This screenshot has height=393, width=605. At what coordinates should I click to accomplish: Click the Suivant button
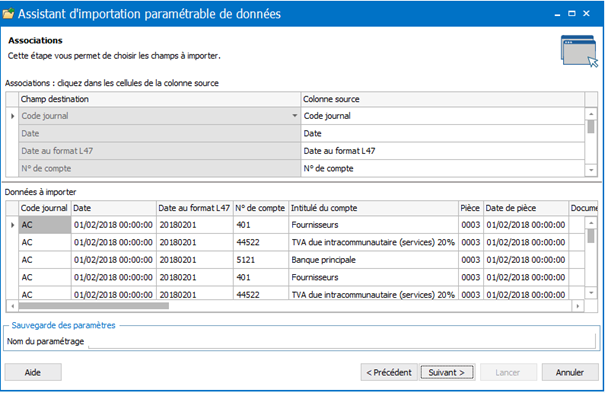447,373
